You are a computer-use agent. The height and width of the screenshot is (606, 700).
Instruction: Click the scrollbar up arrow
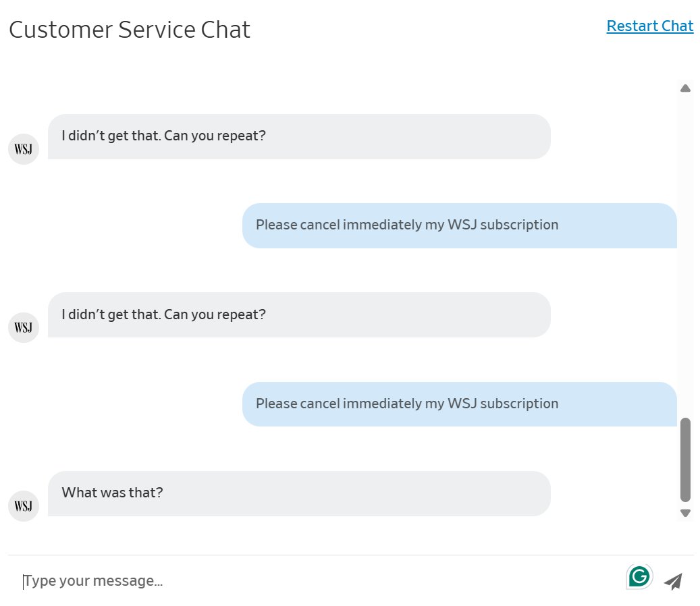point(685,88)
